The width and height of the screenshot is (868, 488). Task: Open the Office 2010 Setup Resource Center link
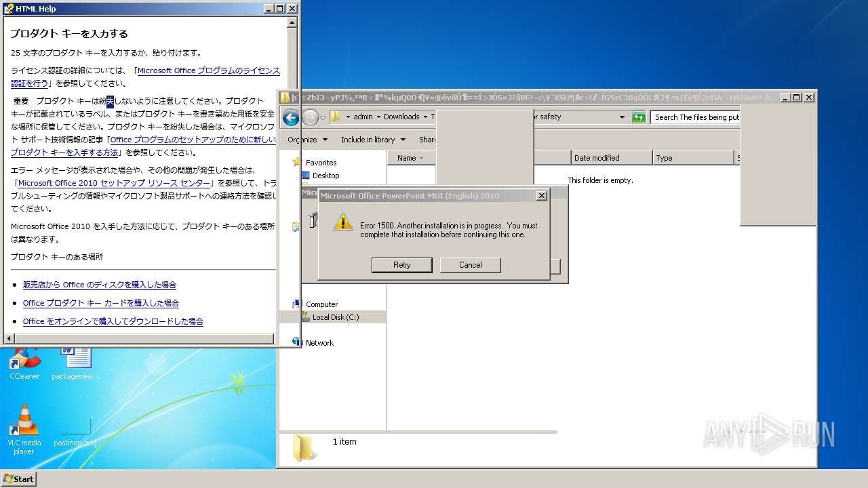pos(114,183)
